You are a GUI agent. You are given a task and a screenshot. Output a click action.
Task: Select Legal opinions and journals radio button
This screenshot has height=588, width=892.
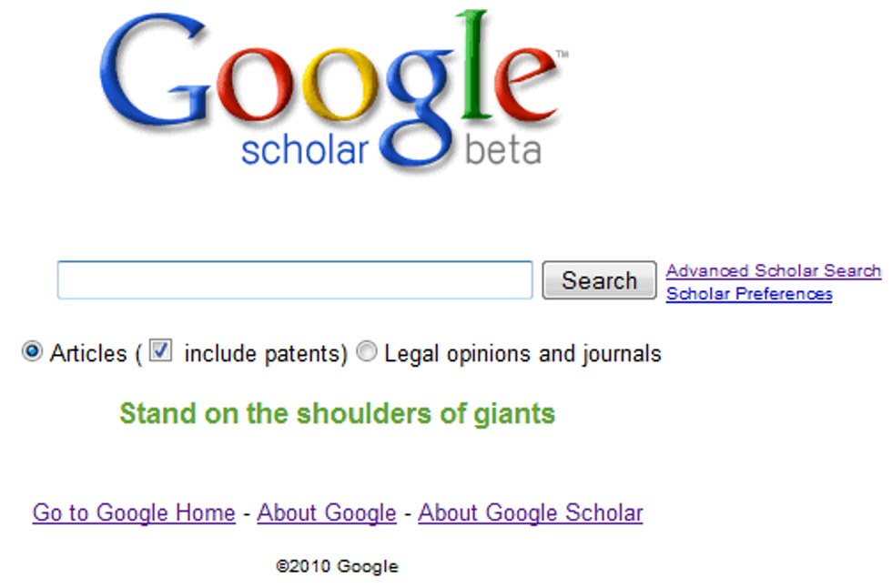pos(367,351)
